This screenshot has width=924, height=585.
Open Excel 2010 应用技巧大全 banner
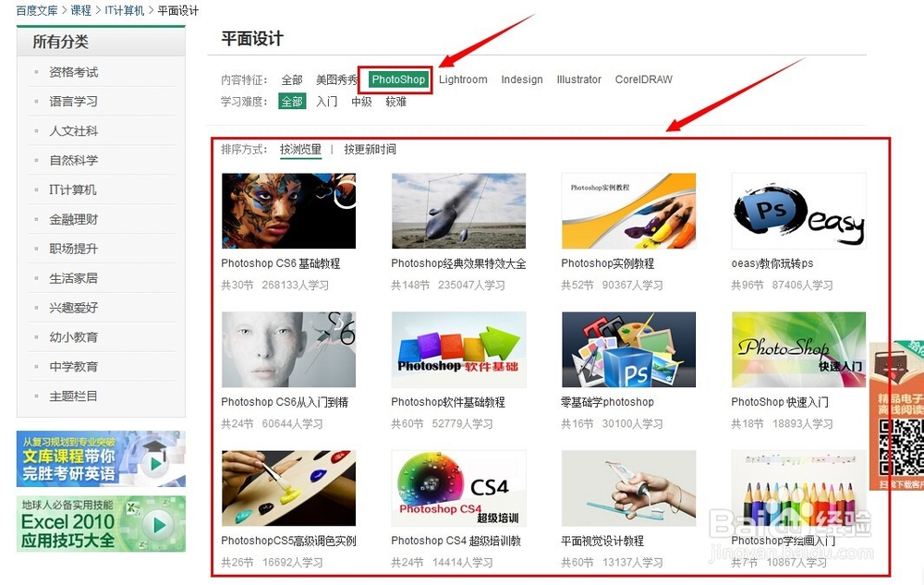coord(101,524)
